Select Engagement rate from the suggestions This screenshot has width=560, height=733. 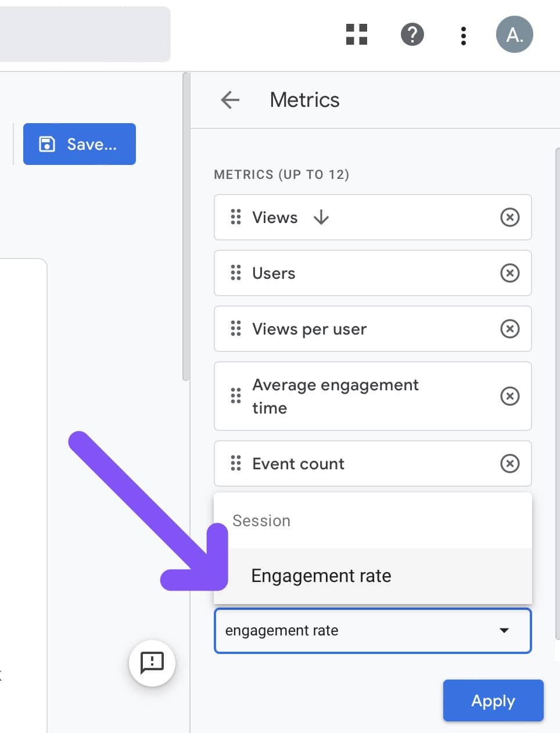pyautogui.click(x=321, y=576)
